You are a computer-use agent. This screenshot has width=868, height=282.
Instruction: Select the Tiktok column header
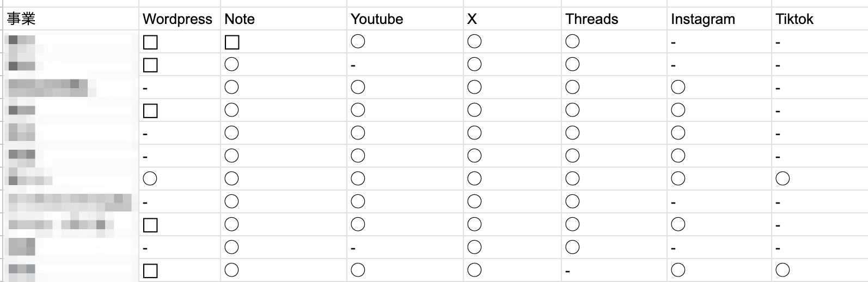pos(820,19)
